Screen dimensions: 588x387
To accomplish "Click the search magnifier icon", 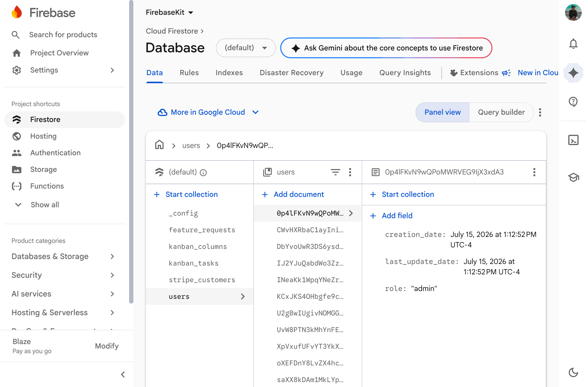I will (x=16, y=35).
